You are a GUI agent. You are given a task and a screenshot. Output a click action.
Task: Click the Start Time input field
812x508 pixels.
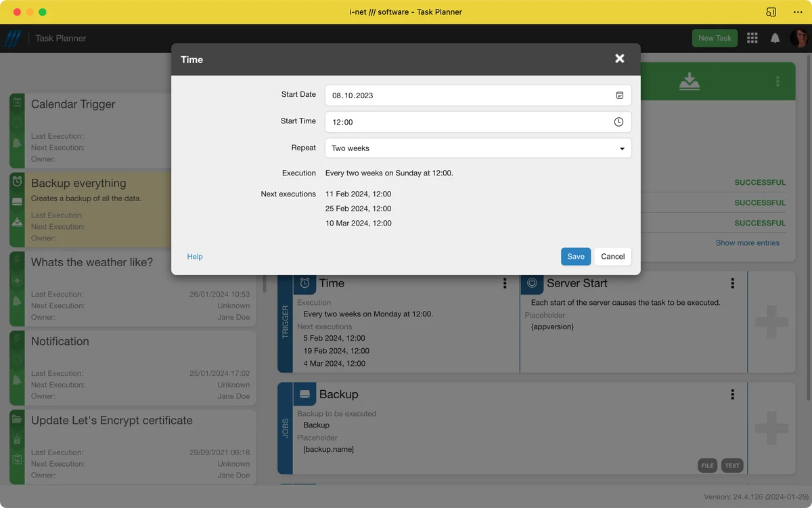click(x=467, y=122)
